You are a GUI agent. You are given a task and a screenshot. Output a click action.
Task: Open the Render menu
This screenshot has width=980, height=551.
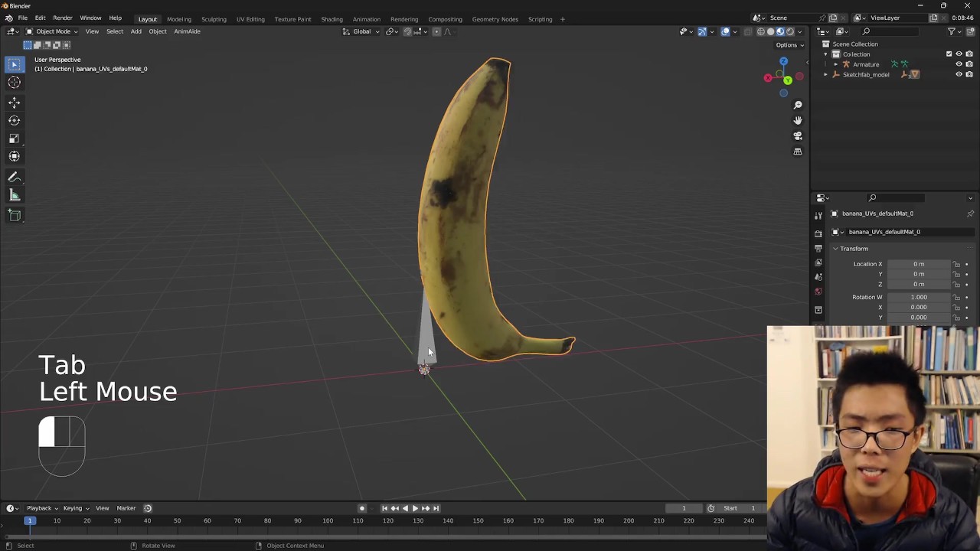coord(63,18)
